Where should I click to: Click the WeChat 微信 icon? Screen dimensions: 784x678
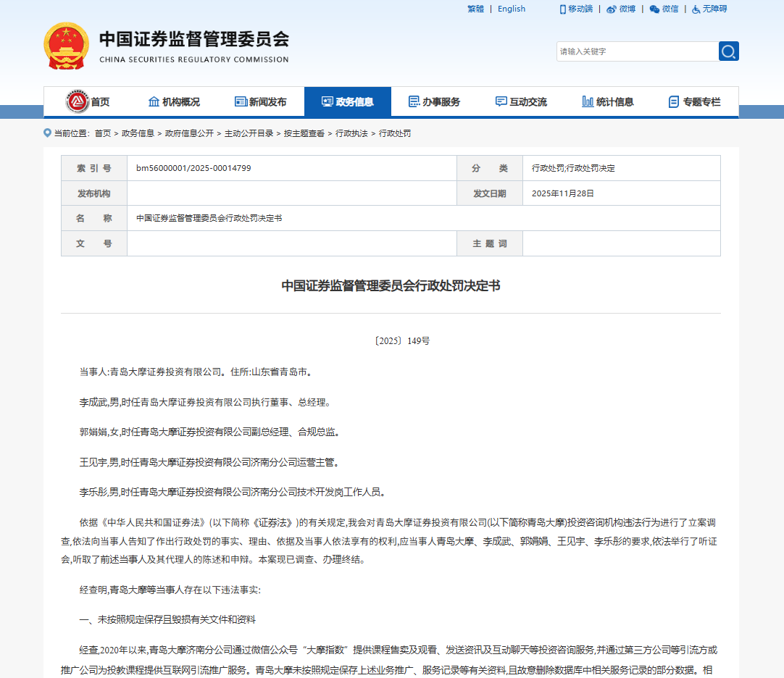[654, 9]
